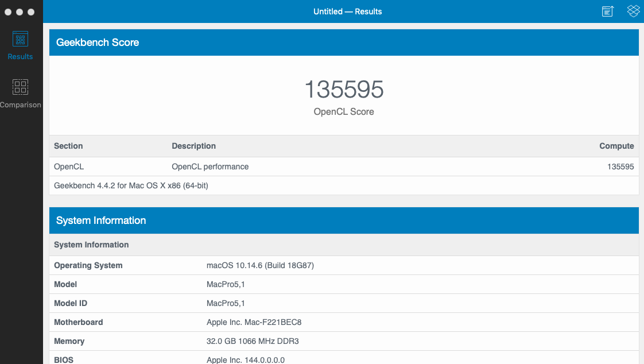Select the 'OpenCL performance' description cell
This screenshot has height=364, width=644.
(210, 167)
